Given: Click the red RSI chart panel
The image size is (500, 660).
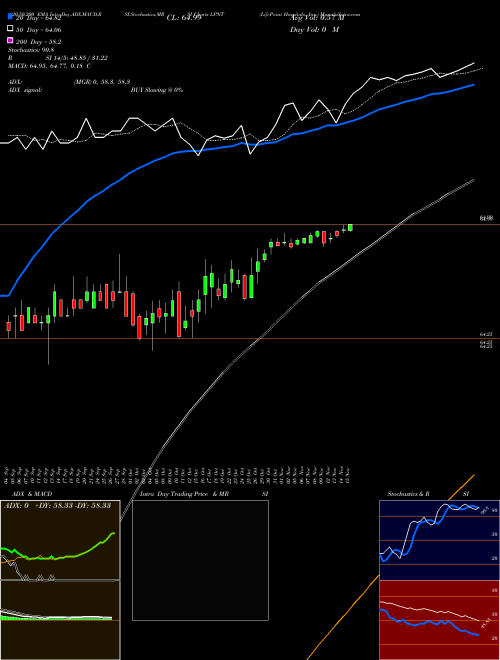Looking at the screenshot, I should 439,620.
